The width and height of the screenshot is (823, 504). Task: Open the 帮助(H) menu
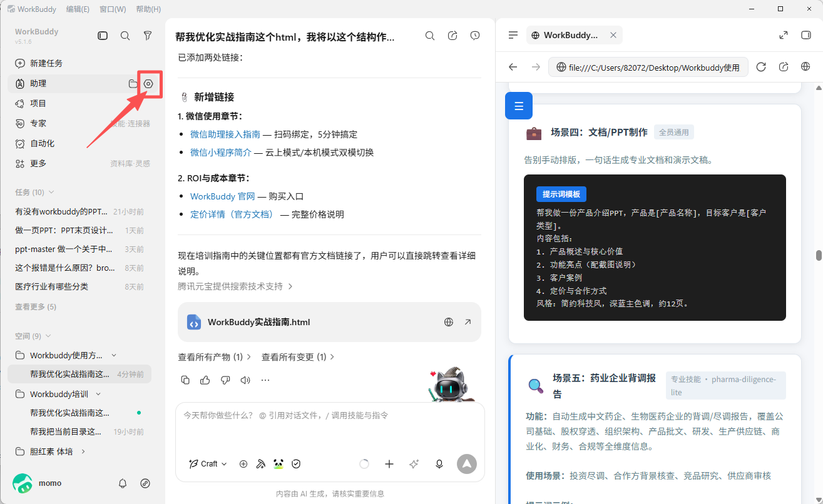point(148,9)
